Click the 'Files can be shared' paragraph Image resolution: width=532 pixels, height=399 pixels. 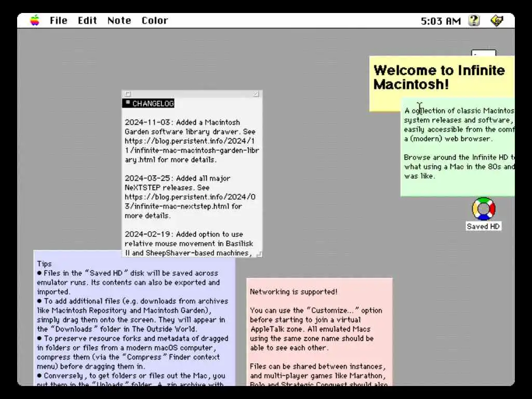(318, 376)
